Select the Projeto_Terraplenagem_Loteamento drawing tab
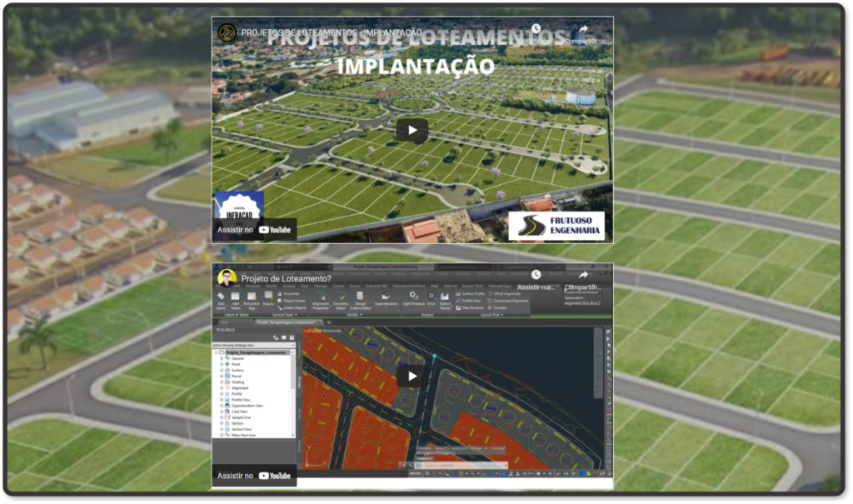The width and height of the screenshot is (853, 504). pyautogui.click(x=287, y=322)
